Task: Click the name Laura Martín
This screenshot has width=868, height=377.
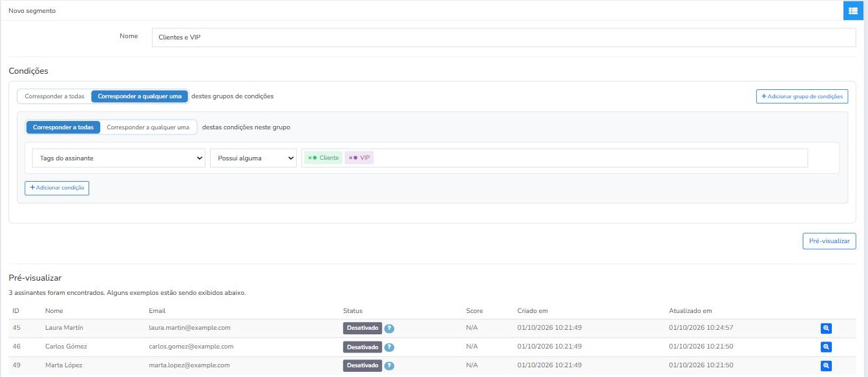Action: pyautogui.click(x=64, y=328)
